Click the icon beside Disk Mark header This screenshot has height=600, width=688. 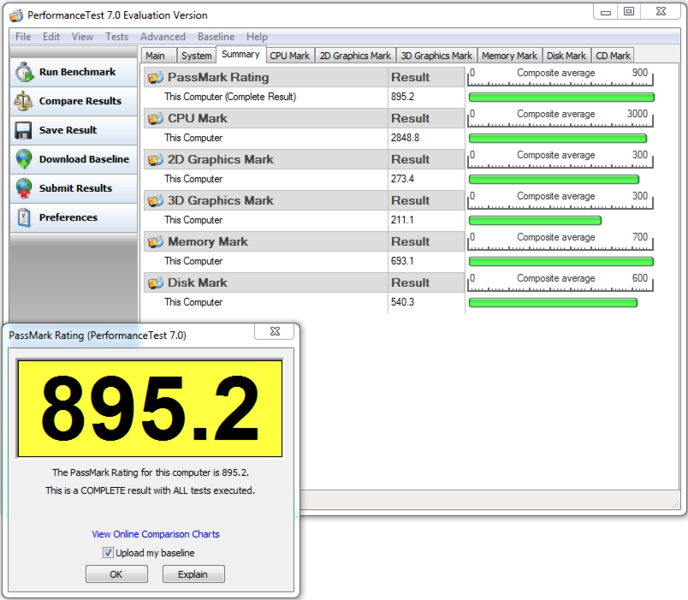tap(155, 283)
